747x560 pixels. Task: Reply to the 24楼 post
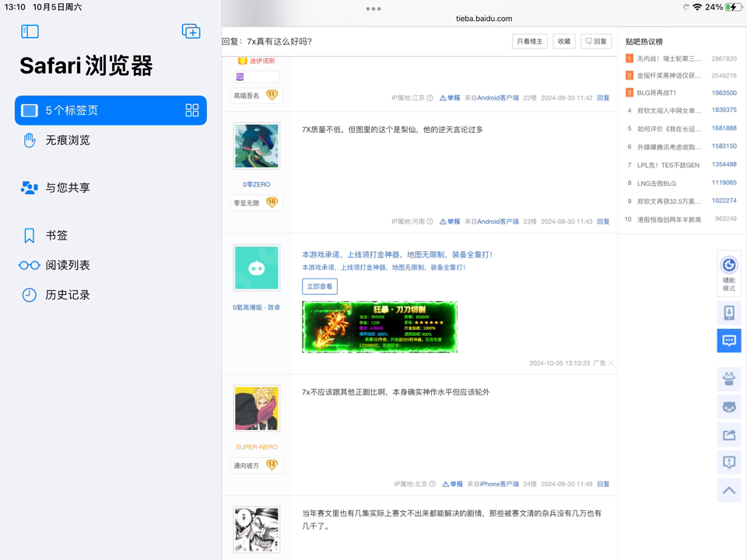coord(604,485)
